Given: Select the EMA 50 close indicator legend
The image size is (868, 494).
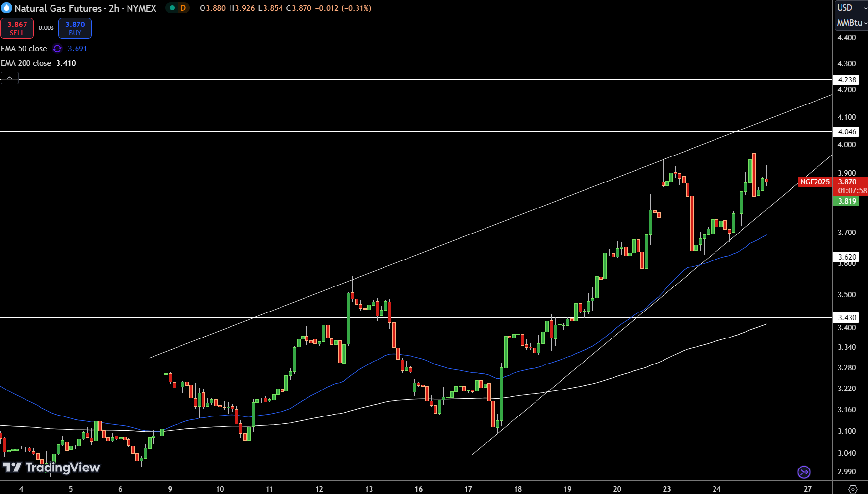Looking at the screenshot, I should 24,49.
